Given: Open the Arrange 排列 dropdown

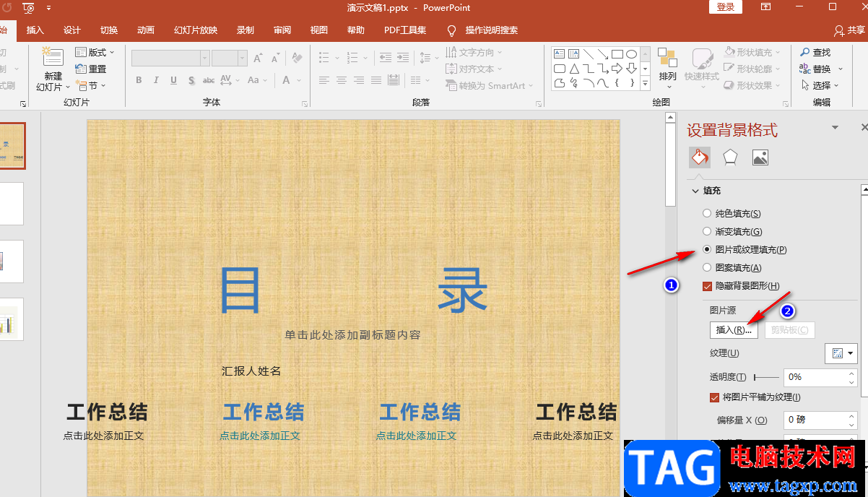Looking at the screenshot, I should [667, 69].
